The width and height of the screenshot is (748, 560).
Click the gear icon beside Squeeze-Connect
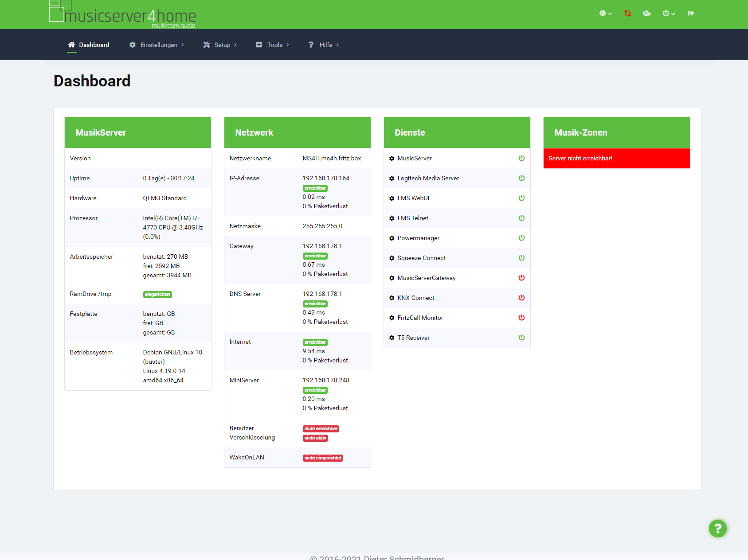(392, 258)
